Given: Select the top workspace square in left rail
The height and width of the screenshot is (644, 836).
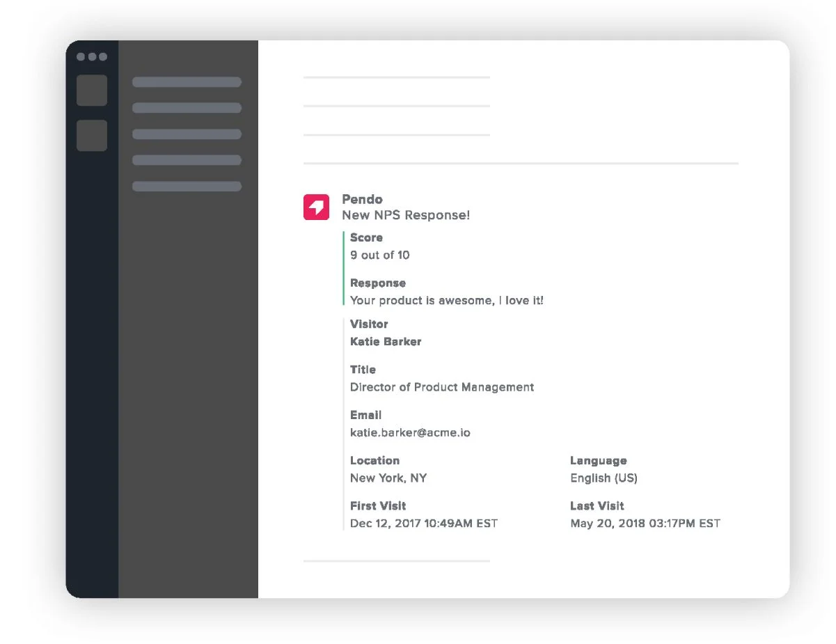Looking at the screenshot, I should click(92, 91).
